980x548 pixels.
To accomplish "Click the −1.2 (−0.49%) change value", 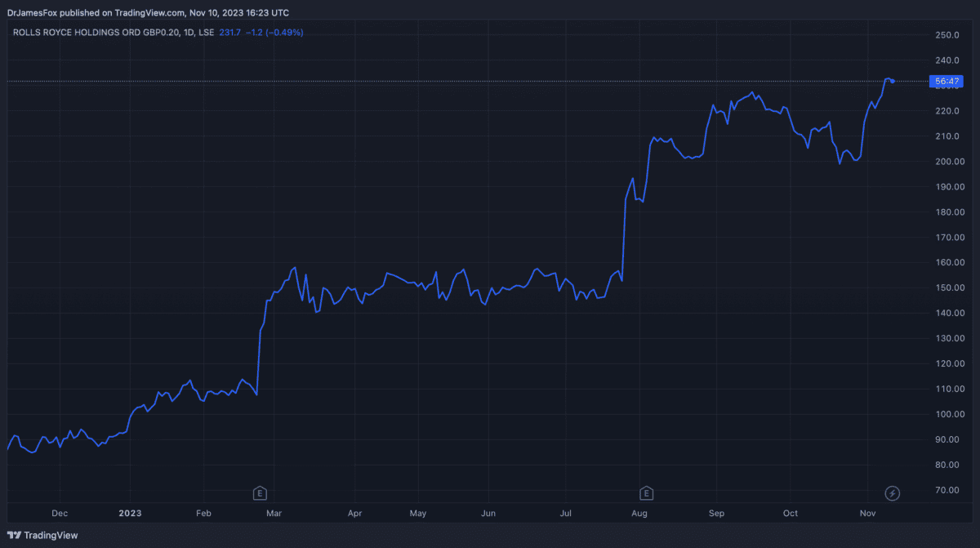I will point(275,33).
